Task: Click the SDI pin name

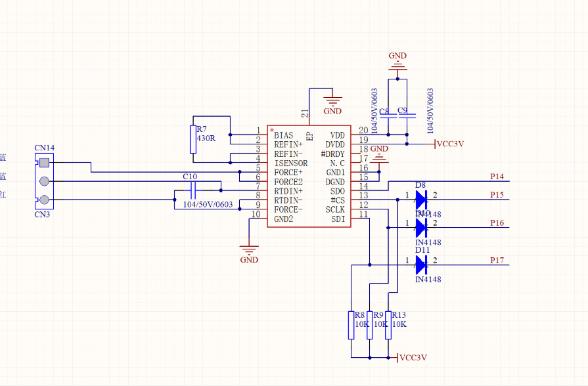Action: [x=338, y=219]
